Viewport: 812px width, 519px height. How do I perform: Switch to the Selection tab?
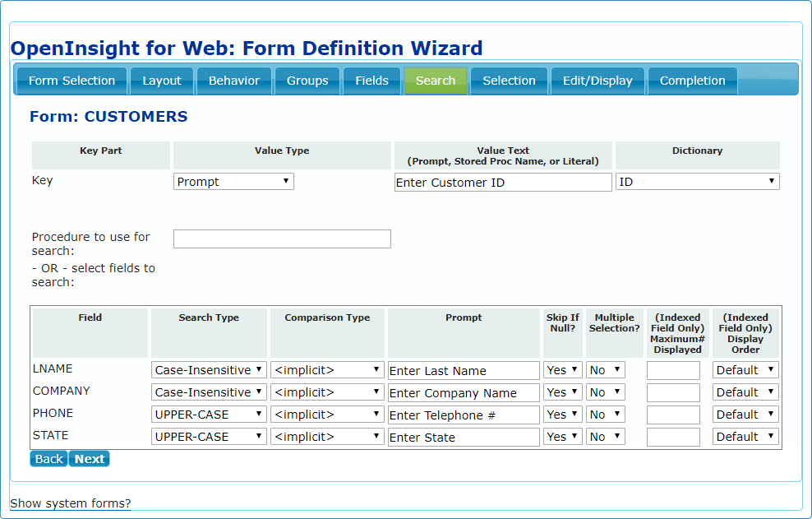pyautogui.click(x=509, y=81)
